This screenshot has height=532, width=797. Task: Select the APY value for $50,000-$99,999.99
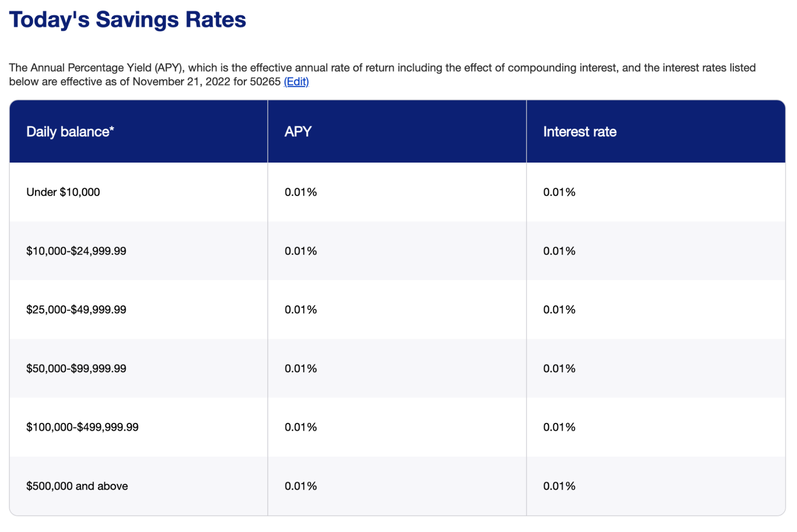point(301,369)
